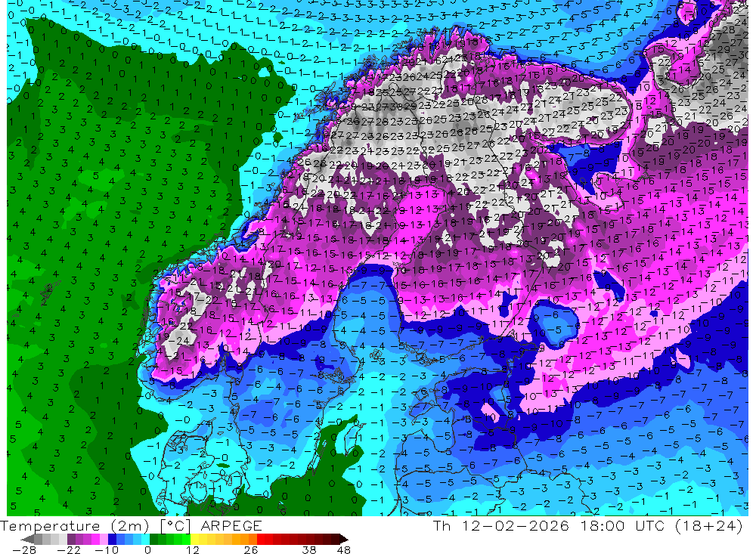Viewport: 756px width, 554px height.
Task: Click the "38" legend label
Action: [x=309, y=549]
